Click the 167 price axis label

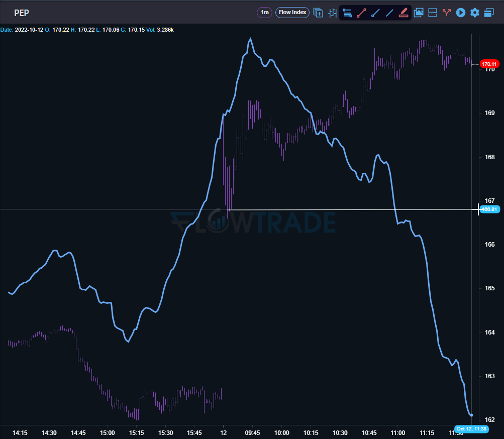(489, 200)
